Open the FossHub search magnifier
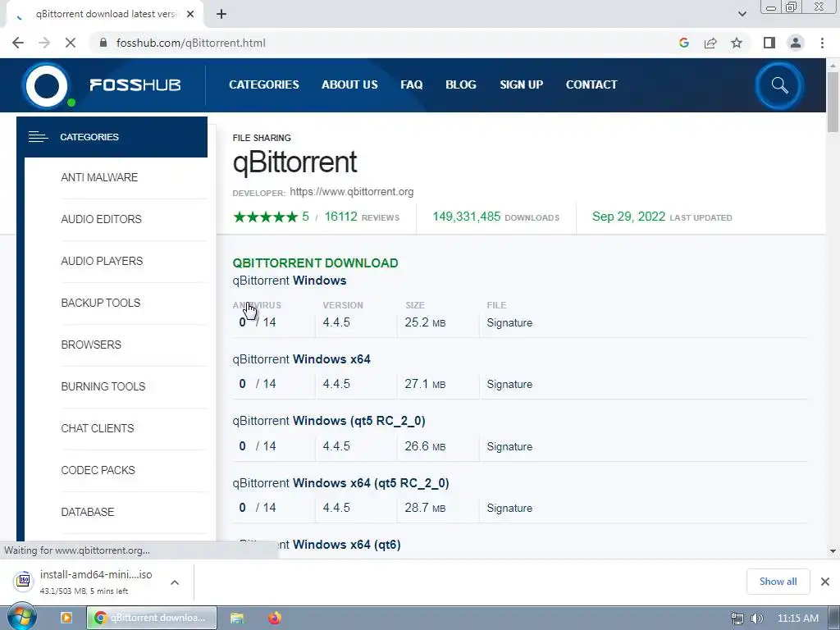Image resolution: width=840 pixels, height=630 pixels. (779, 85)
